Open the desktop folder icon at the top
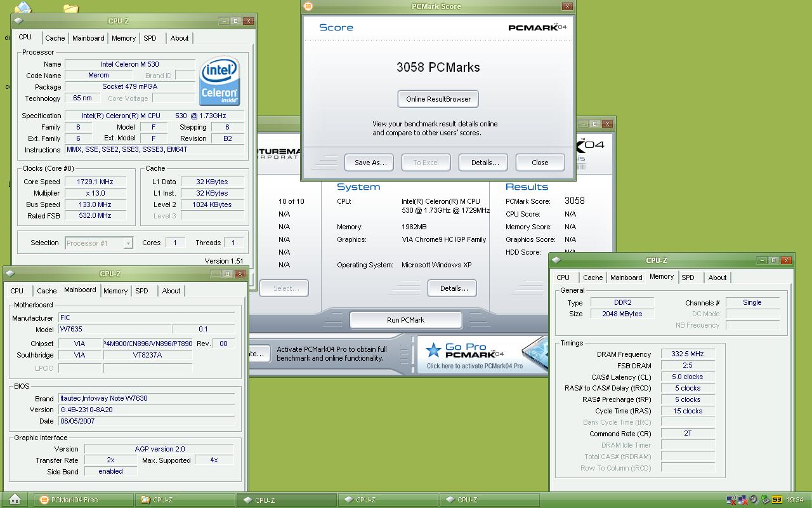812x508 pixels. click(71, 8)
